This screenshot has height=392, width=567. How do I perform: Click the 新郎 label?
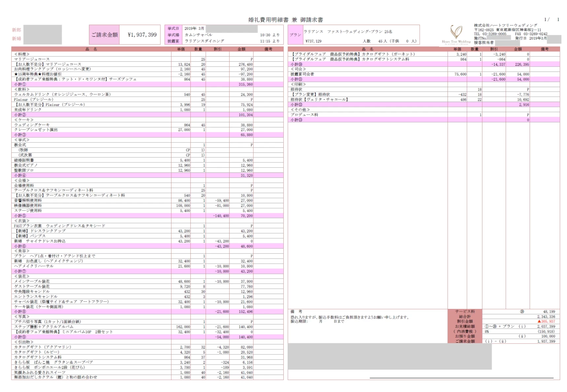coord(17,30)
